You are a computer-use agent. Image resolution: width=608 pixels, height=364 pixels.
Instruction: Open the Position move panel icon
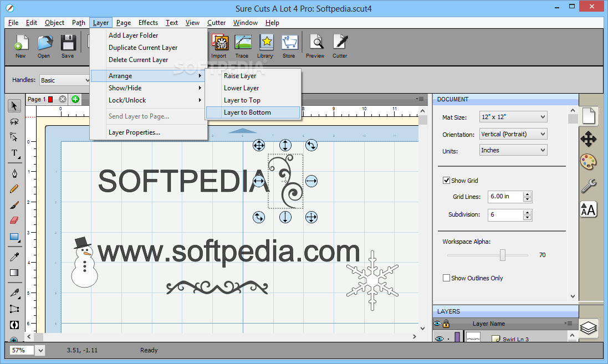coord(589,139)
